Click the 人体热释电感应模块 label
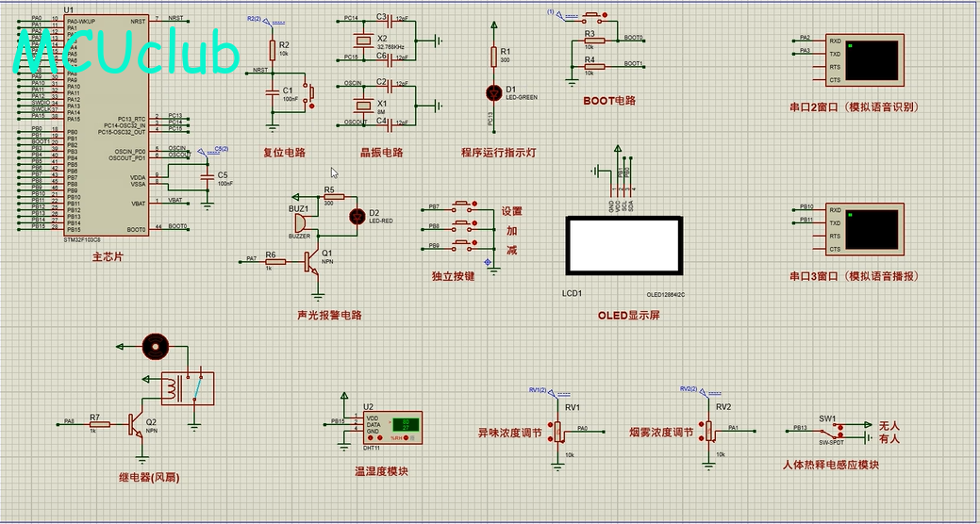The image size is (980, 524). (x=831, y=466)
